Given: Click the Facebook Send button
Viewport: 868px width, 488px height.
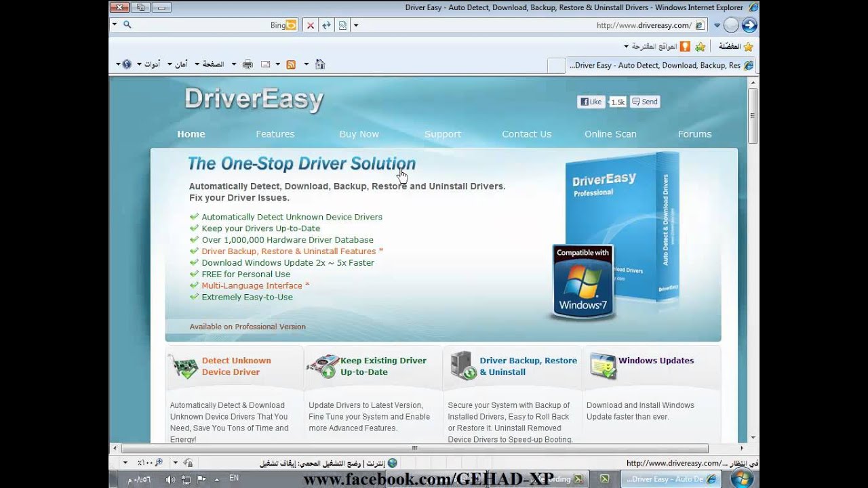Looking at the screenshot, I should click(x=645, y=102).
